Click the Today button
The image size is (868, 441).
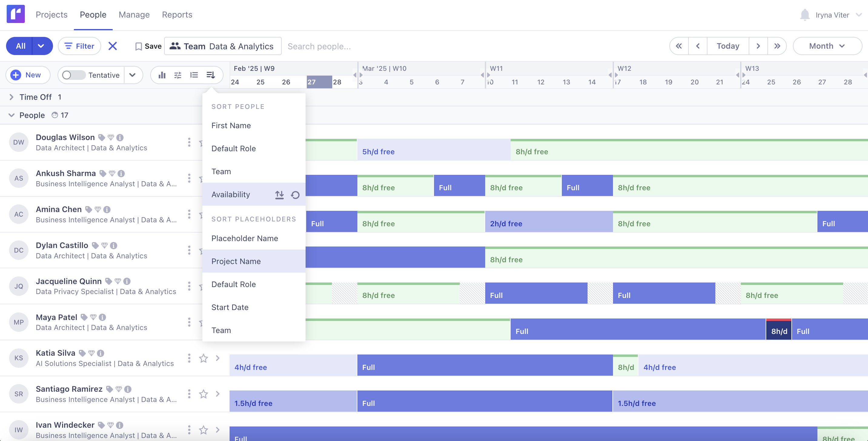727,46
